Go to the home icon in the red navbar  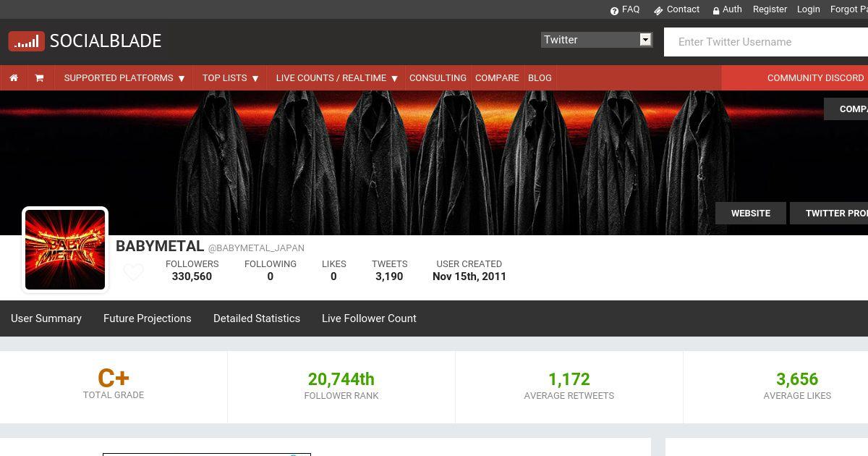pos(14,77)
